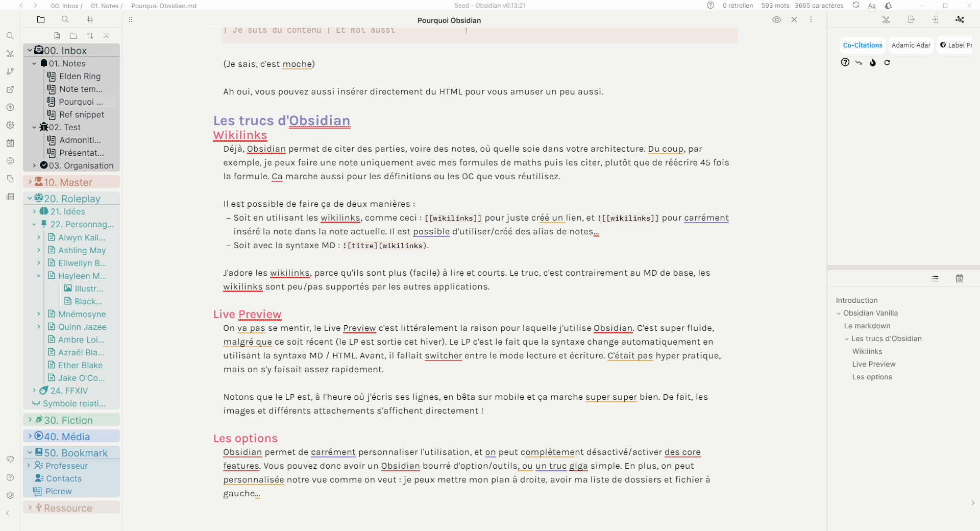980x531 pixels.
Task: Open quick switcher search in left ribbon
Action: coord(10,36)
